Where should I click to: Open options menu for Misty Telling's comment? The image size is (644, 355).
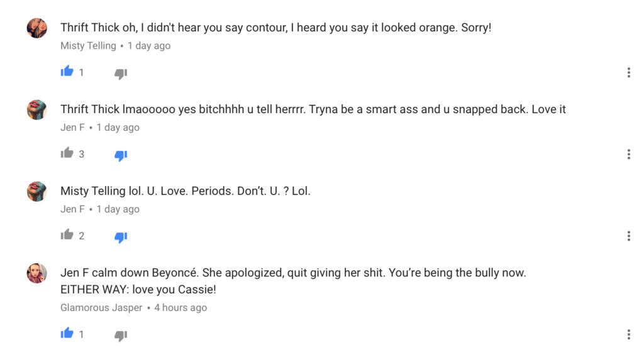point(628,73)
